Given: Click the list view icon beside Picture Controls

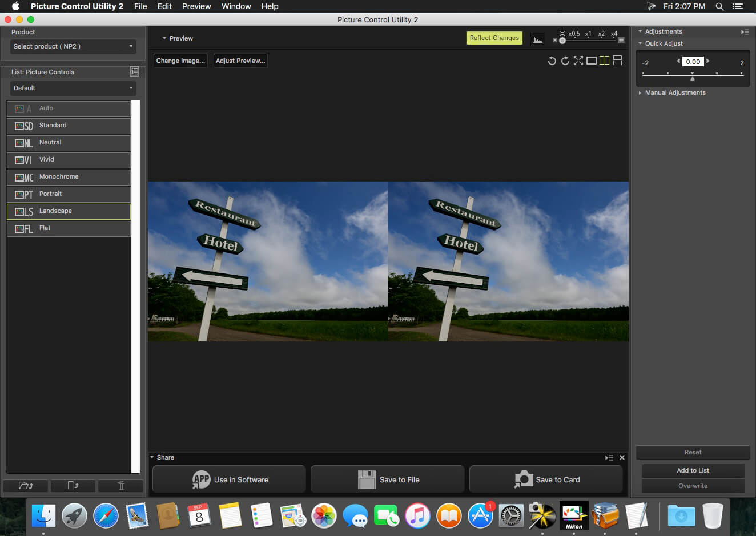Looking at the screenshot, I should 134,71.
